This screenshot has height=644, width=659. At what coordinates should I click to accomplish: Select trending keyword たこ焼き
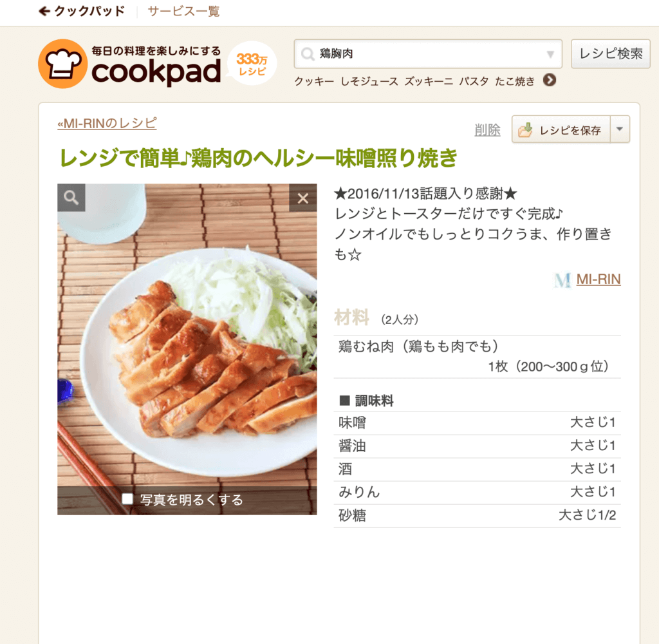515,81
